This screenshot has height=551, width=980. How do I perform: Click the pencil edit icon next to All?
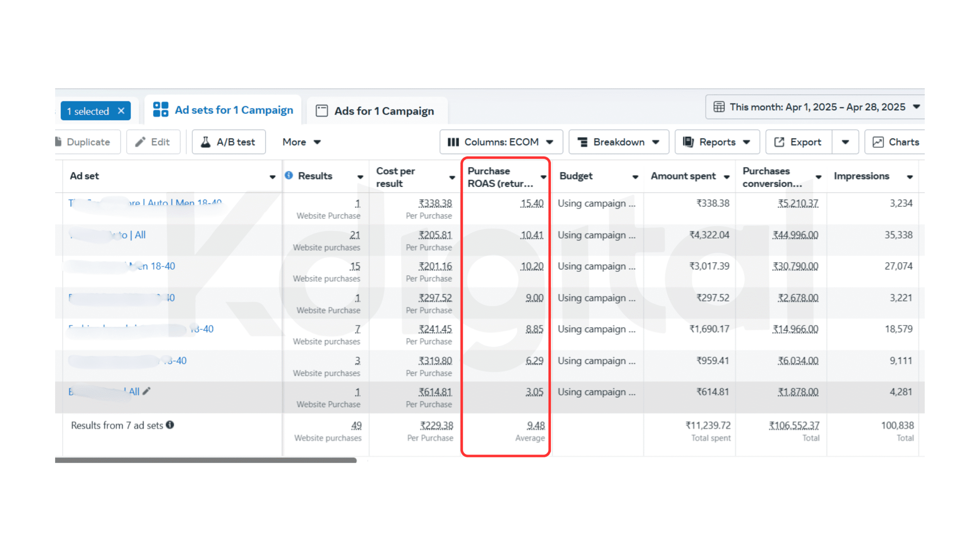(147, 391)
